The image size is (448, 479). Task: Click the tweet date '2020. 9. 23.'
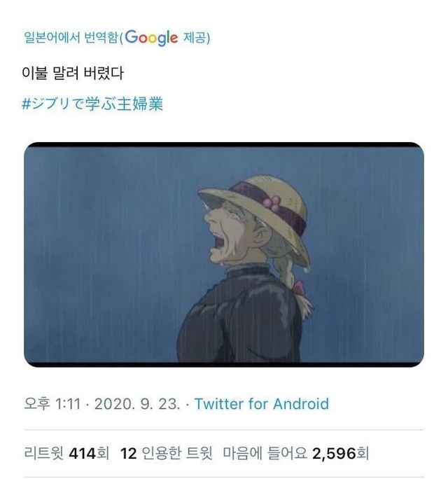click(140, 404)
